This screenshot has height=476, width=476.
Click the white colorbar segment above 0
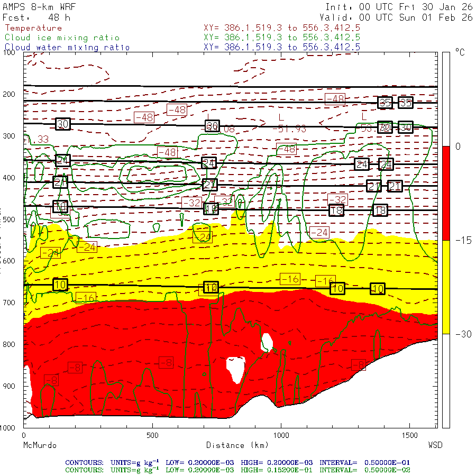click(446, 99)
